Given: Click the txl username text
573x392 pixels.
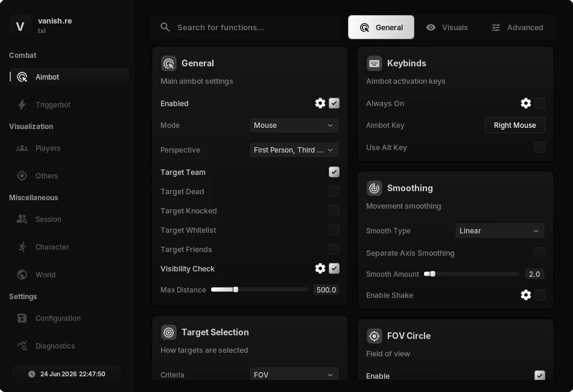Looking at the screenshot, I should pos(42,31).
